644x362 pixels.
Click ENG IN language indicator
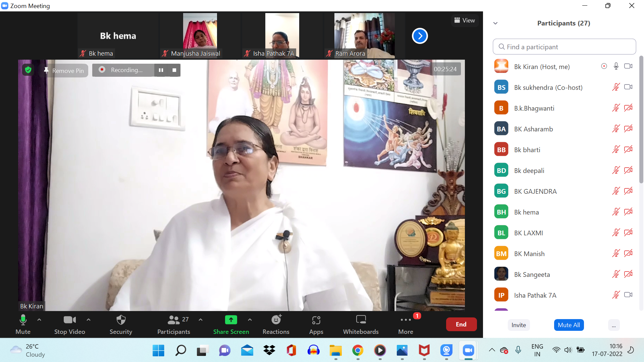537,350
